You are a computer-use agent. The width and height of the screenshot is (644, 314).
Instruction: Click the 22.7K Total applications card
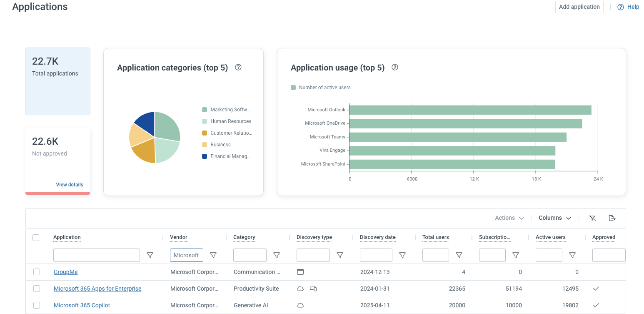click(57, 81)
